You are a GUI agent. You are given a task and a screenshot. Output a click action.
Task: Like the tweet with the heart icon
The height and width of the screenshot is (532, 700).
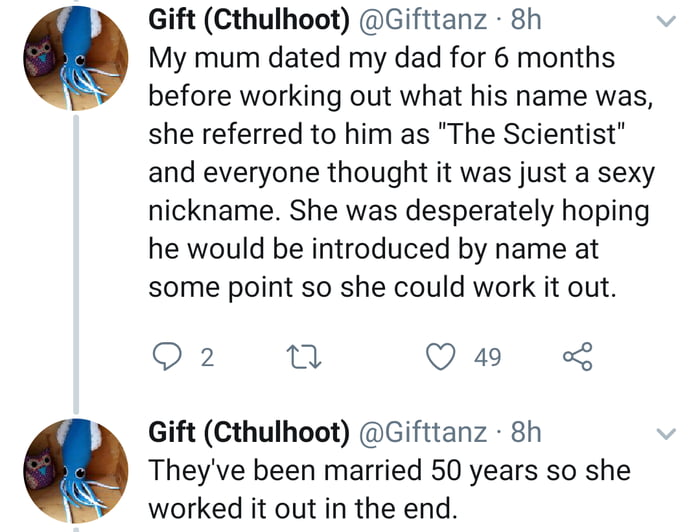point(439,357)
